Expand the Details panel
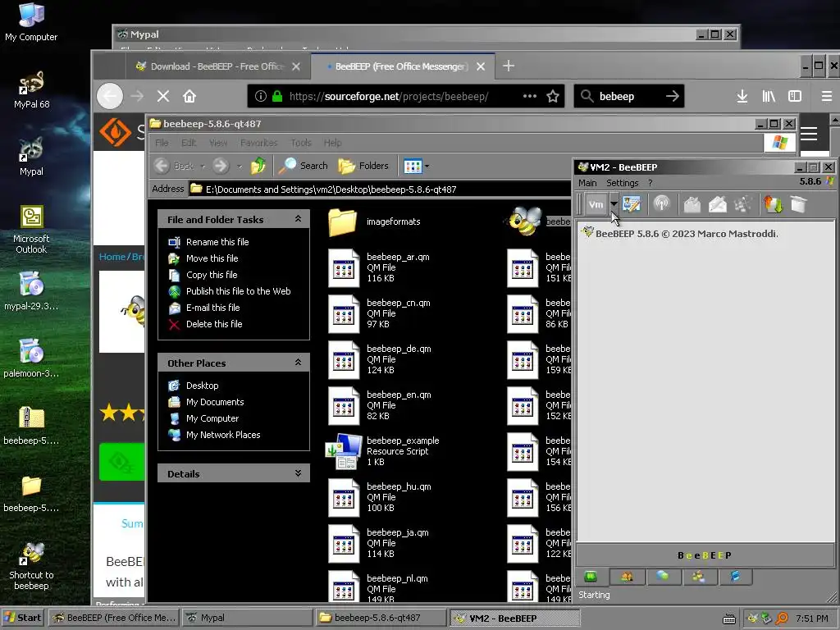 click(298, 473)
